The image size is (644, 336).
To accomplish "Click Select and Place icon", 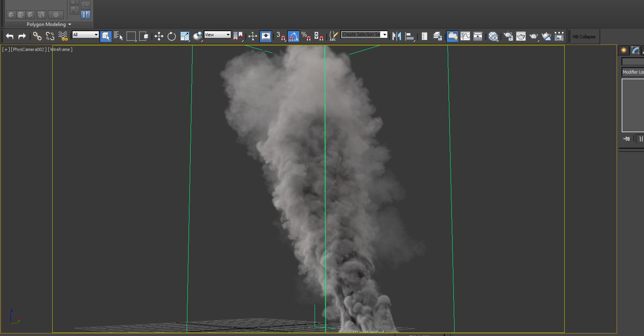I will tap(198, 36).
